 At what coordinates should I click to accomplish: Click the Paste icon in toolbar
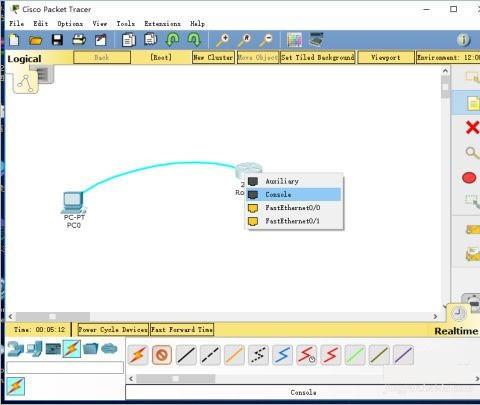click(151, 39)
